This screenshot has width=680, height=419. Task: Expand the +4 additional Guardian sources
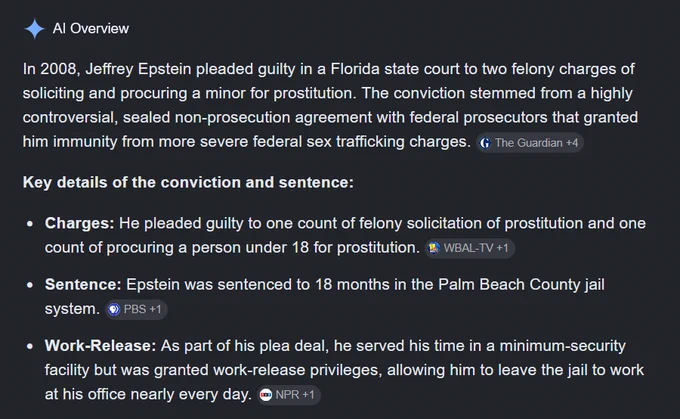(572, 143)
